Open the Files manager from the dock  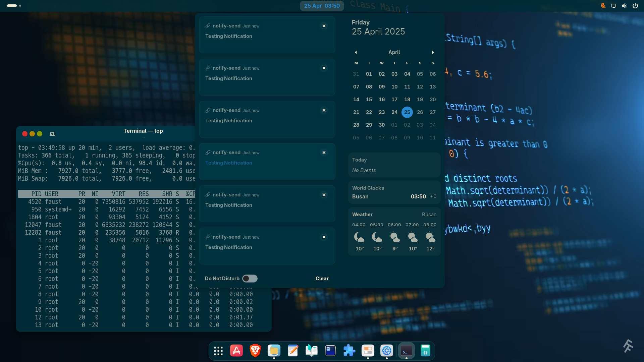pos(274,351)
